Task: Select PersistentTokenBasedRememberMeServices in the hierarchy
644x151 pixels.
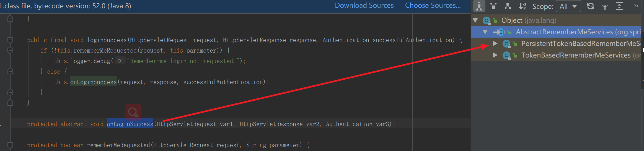Action: [x=556, y=43]
